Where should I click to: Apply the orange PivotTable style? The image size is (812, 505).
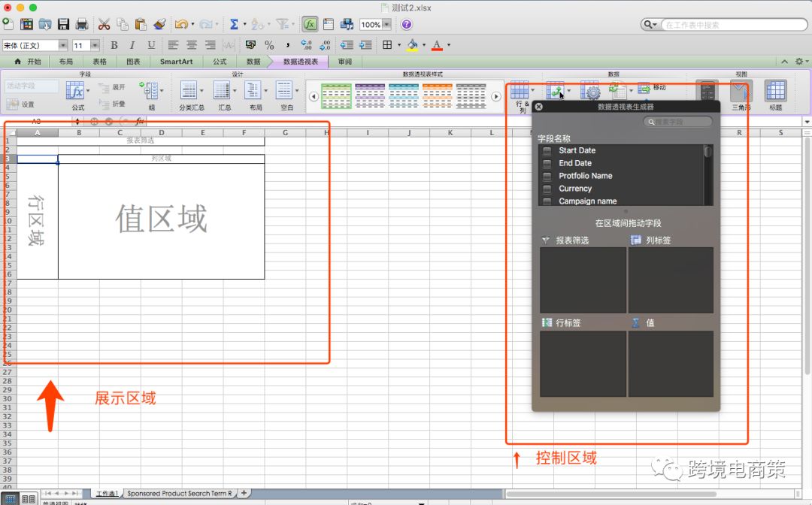(x=437, y=95)
